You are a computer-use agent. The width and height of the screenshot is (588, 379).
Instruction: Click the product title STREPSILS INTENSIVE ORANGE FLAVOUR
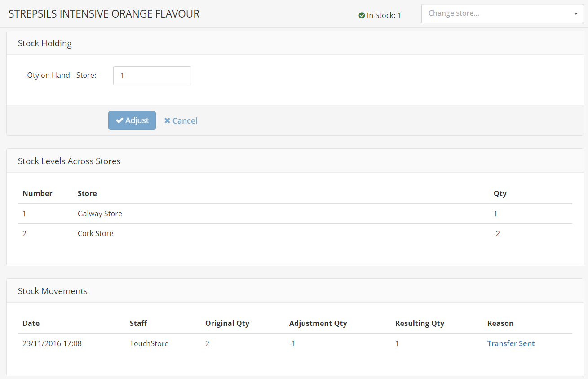[104, 14]
